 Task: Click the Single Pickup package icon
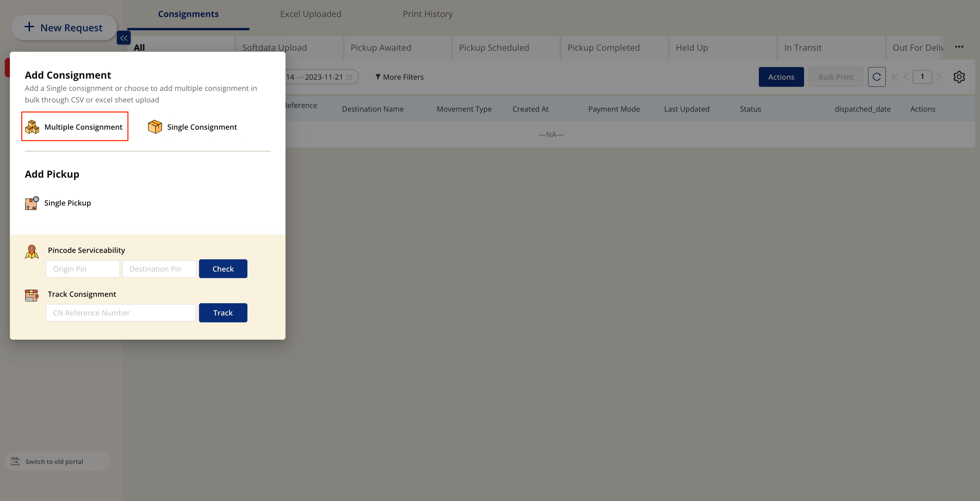click(32, 203)
